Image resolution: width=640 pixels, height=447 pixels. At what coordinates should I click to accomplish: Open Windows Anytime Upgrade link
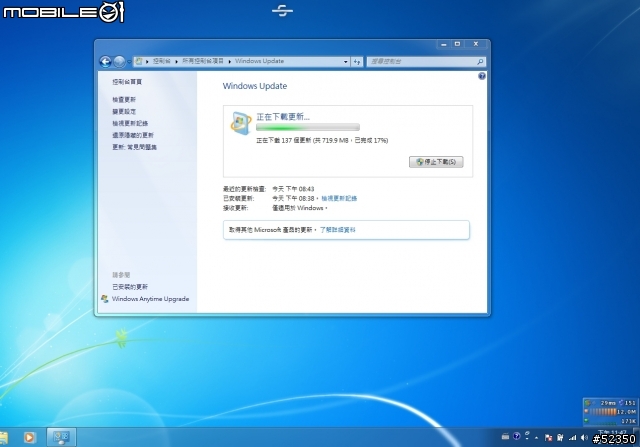pos(151,299)
